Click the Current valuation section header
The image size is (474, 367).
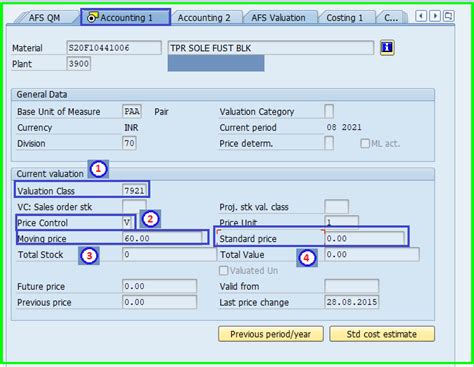pos(223,174)
